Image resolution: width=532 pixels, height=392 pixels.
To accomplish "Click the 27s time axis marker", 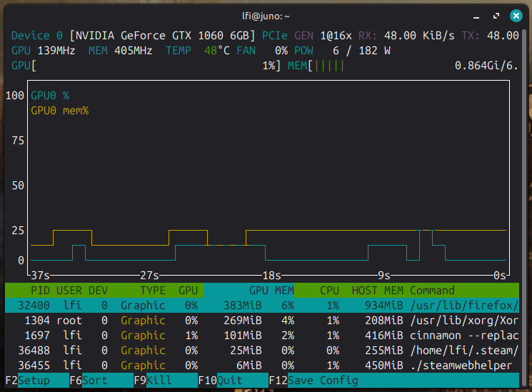I will point(150,275).
